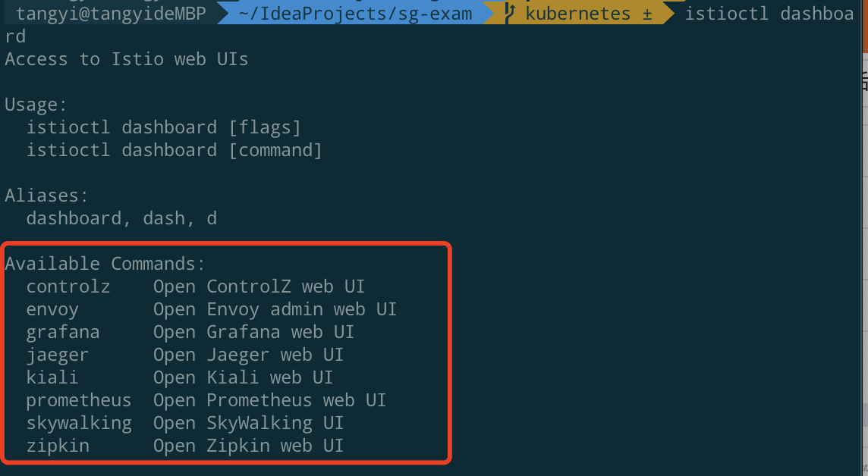The width and height of the screenshot is (868, 476).
Task: Click 'Access to Istio web UIs' text
Action: coord(126,59)
